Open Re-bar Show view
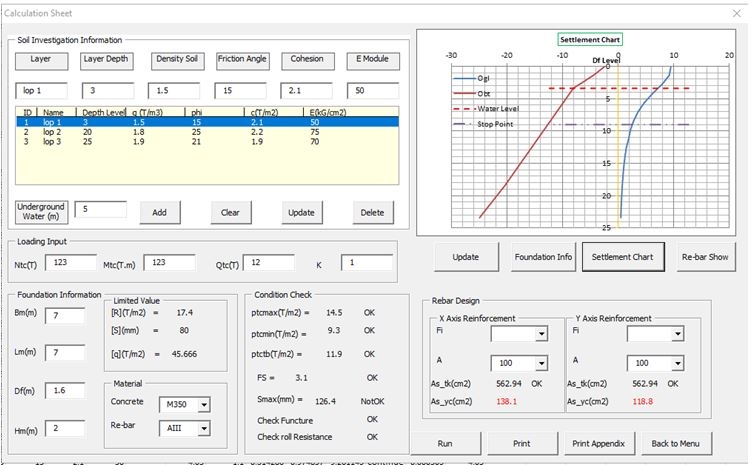The width and height of the screenshot is (751, 465). [x=705, y=257]
